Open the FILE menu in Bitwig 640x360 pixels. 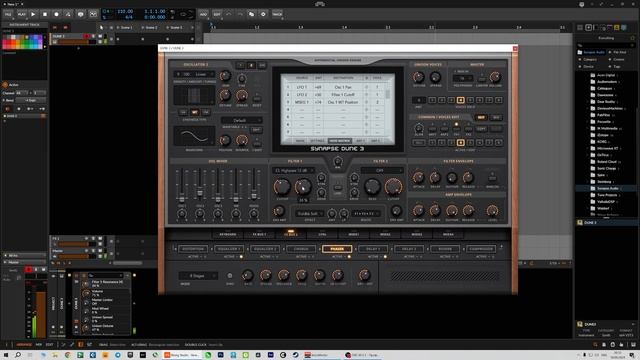(x=8, y=14)
